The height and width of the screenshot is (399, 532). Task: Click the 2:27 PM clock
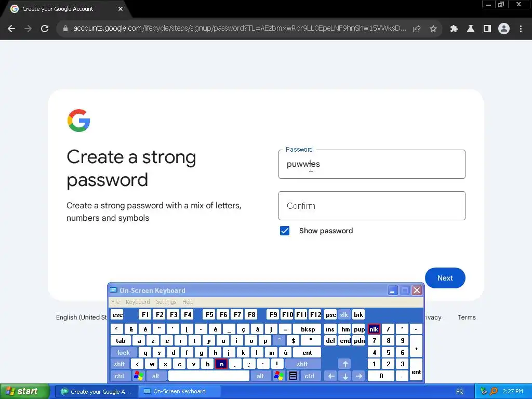point(513,392)
